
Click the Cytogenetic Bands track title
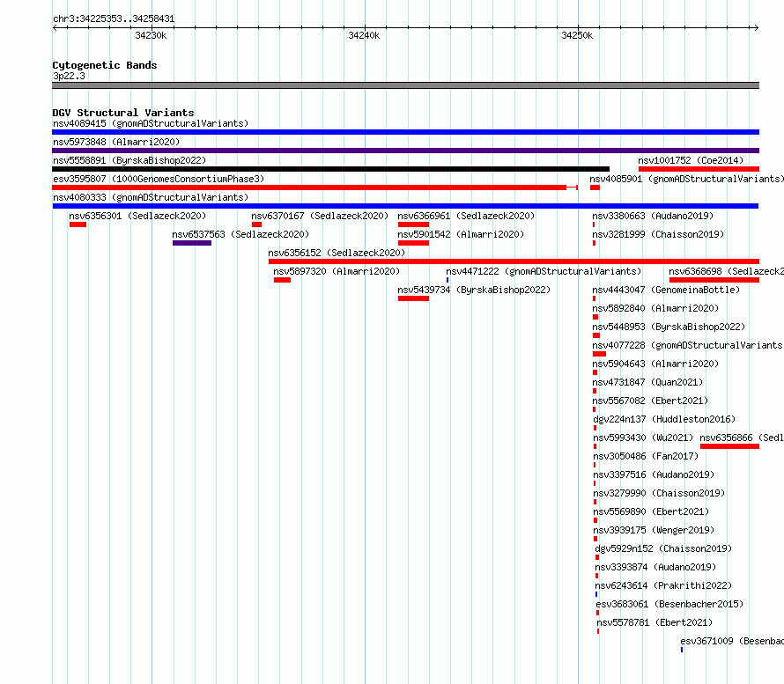105,65
